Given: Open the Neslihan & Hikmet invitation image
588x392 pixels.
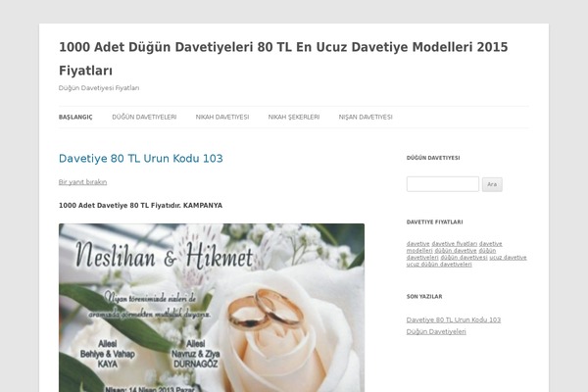Looking at the screenshot, I should [212, 308].
